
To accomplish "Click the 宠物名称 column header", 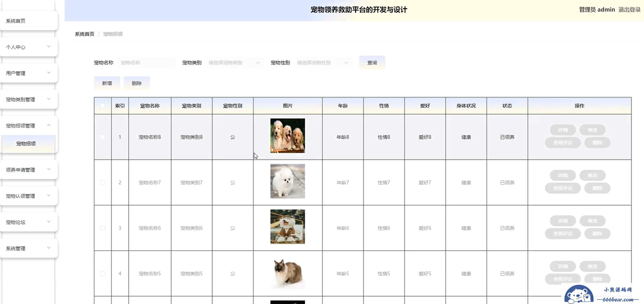I will pyautogui.click(x=150, y=106).
